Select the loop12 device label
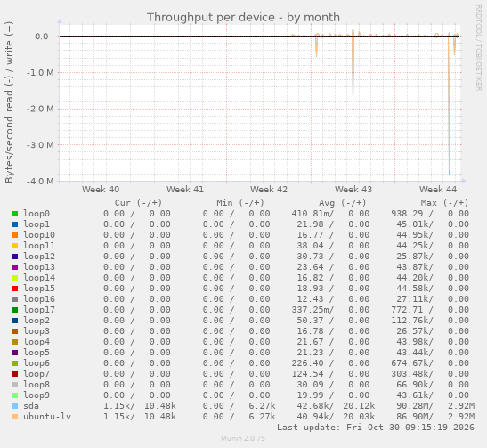The image size is (487, 448). point(39,257)
